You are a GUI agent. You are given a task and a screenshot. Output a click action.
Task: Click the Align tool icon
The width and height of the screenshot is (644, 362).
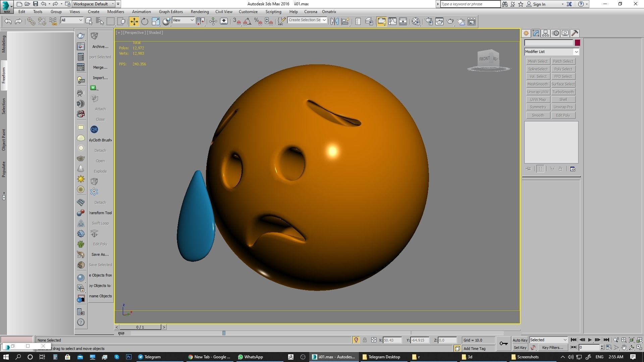point(345,21)
